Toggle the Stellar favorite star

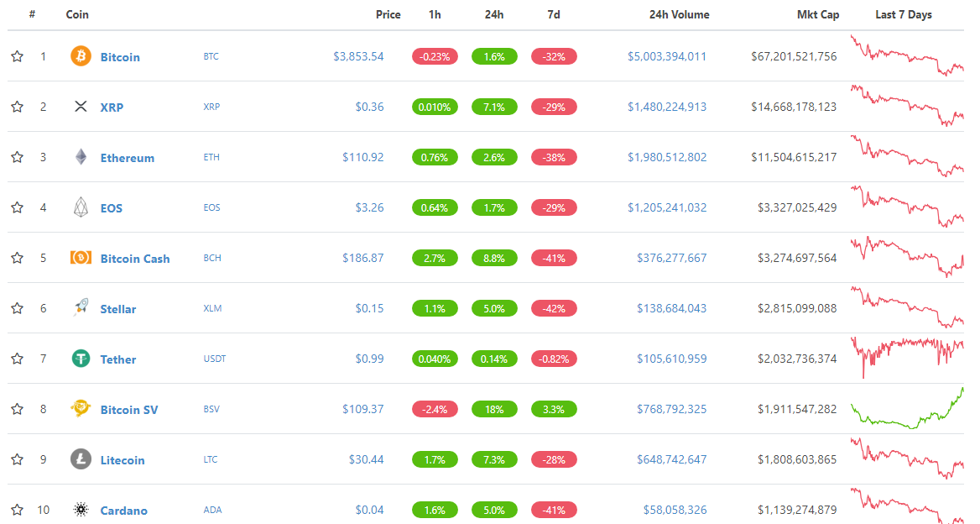click(18, 307)
